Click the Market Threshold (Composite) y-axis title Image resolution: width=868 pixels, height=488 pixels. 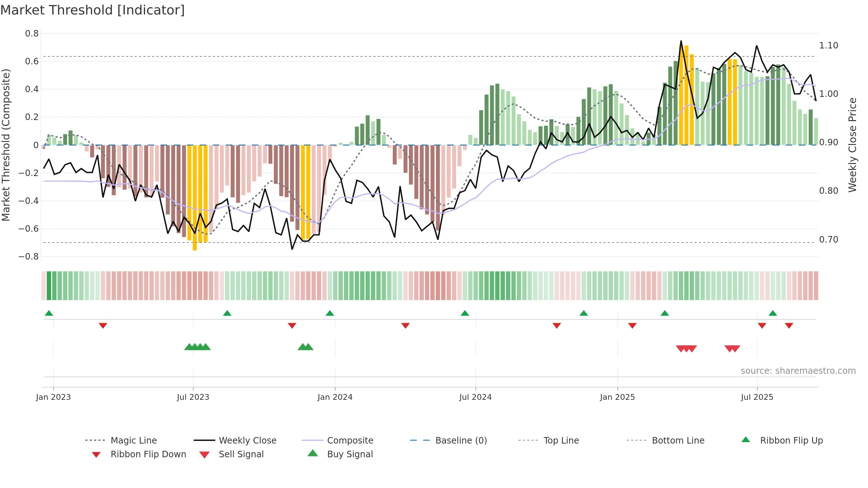click(x=6, y=145)
